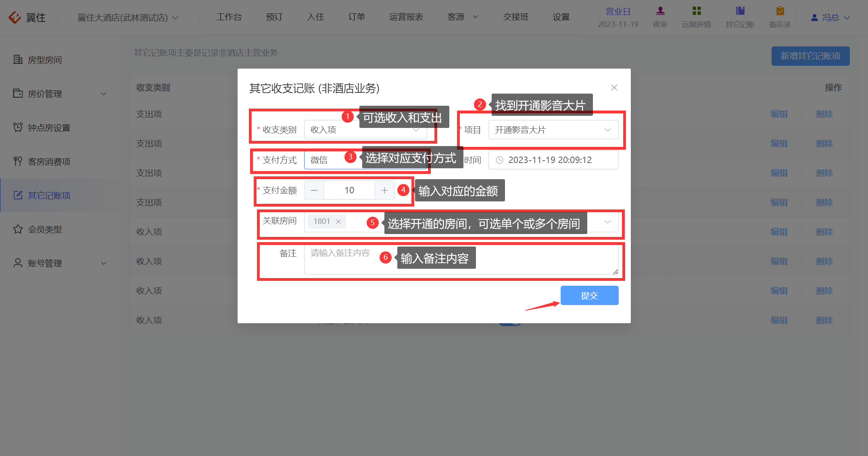Viewport: 868px width, 456px height.
Task: Remove room tag 1801 with its x
Action: click(338, 221)
